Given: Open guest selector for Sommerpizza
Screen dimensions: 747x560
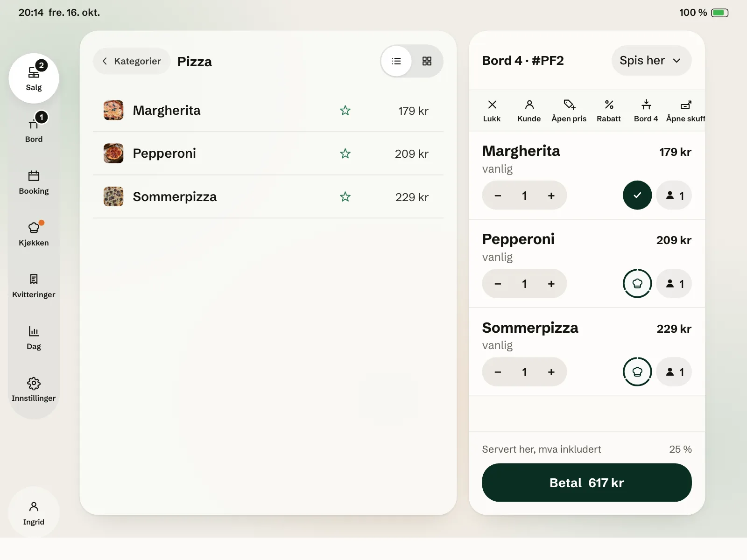Looking at the screenshot, I should point(674,372).
